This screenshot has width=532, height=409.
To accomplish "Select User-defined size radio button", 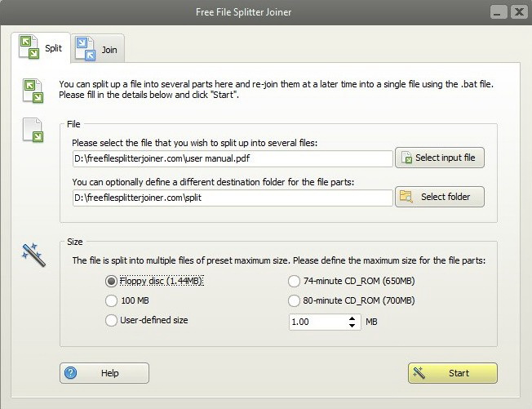I will click(111, 320).
